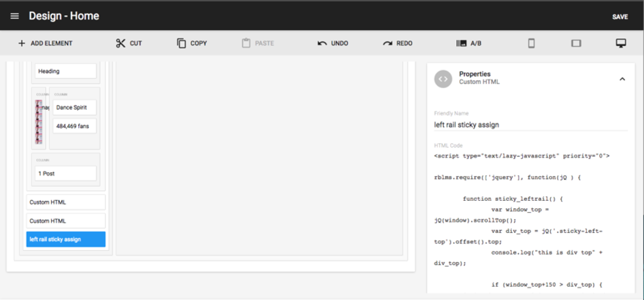
Task: Open the A/B testing option
Action: tap(461, 43)
